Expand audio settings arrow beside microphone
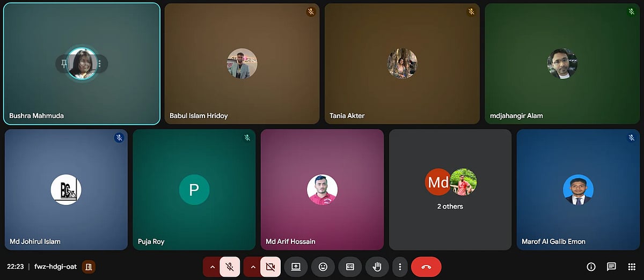This screenshot has width=644, height=280. [212, 267]
